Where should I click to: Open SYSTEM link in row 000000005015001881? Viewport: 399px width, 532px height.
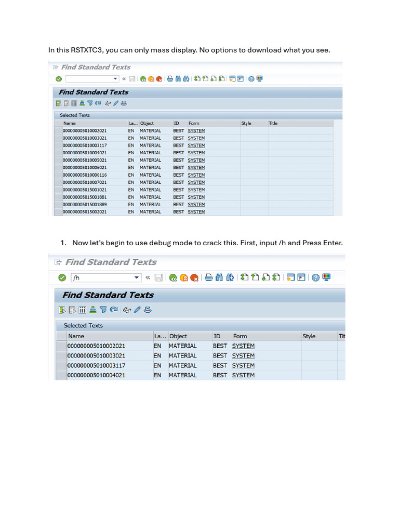196,197
